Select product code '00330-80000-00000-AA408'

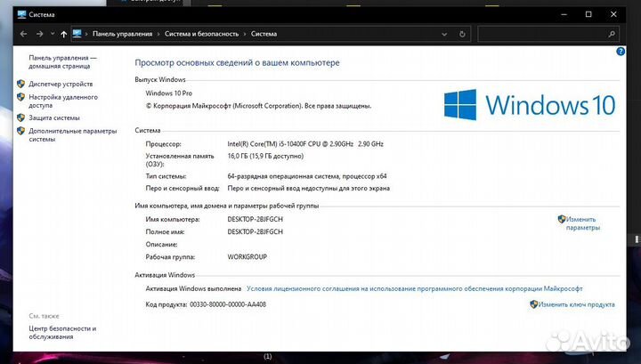pyautogui.click(x=228, y=304)
